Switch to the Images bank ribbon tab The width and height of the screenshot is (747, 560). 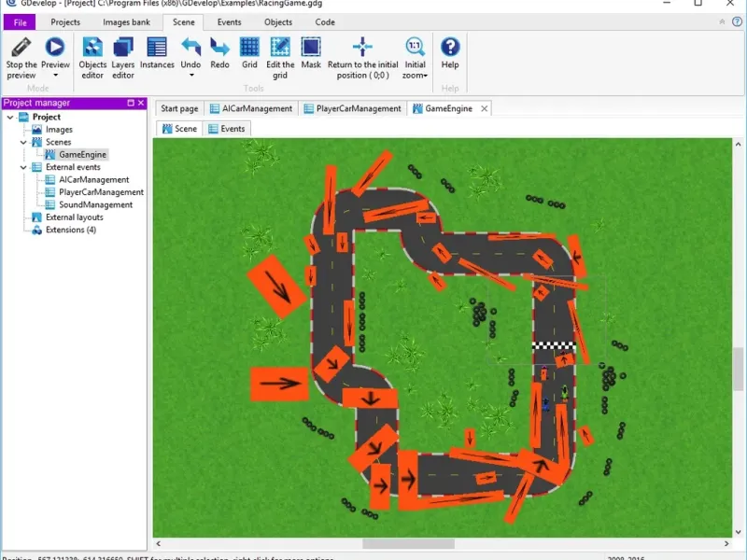click(126, 21)
